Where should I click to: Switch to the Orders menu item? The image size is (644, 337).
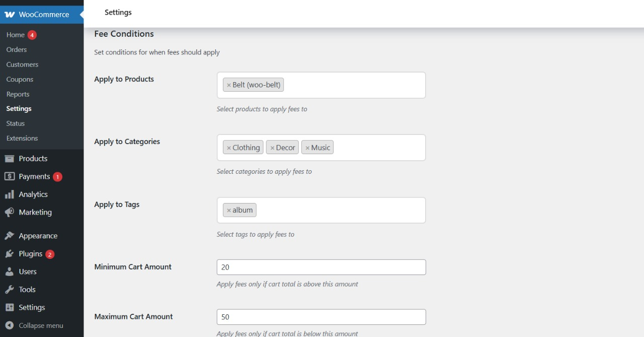(16, 49)
